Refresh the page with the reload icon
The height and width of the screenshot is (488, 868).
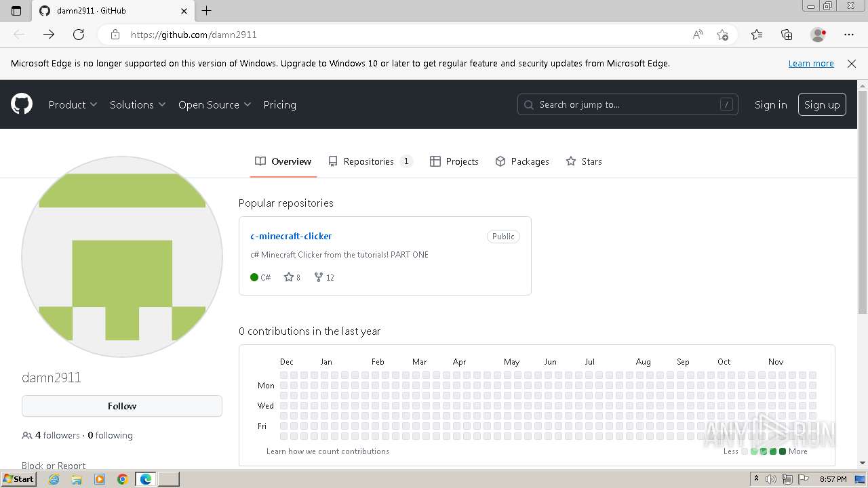79,35
